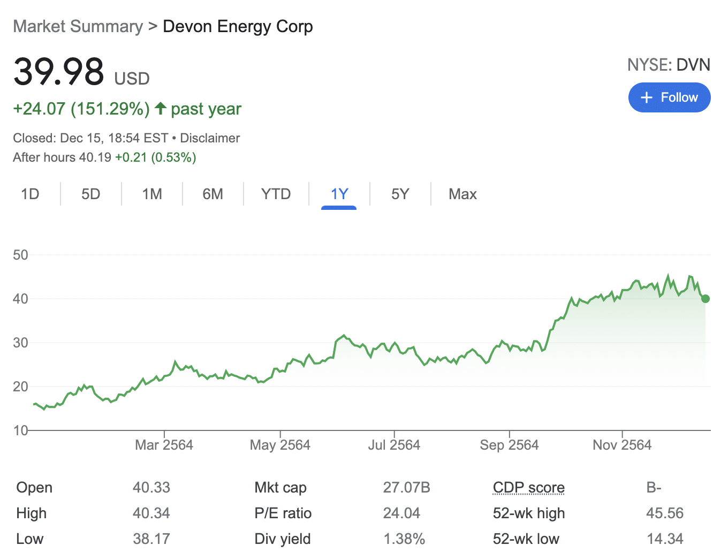This screenshot has height=560, width=728.
Task: Click the plus icon in Follow button
Action: 647,97
